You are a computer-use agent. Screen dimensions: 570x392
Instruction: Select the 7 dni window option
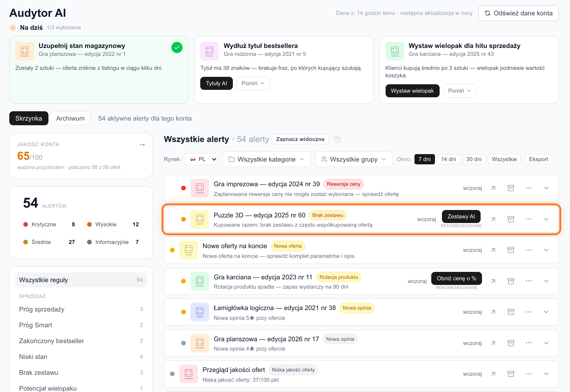(x=424, y=159)
